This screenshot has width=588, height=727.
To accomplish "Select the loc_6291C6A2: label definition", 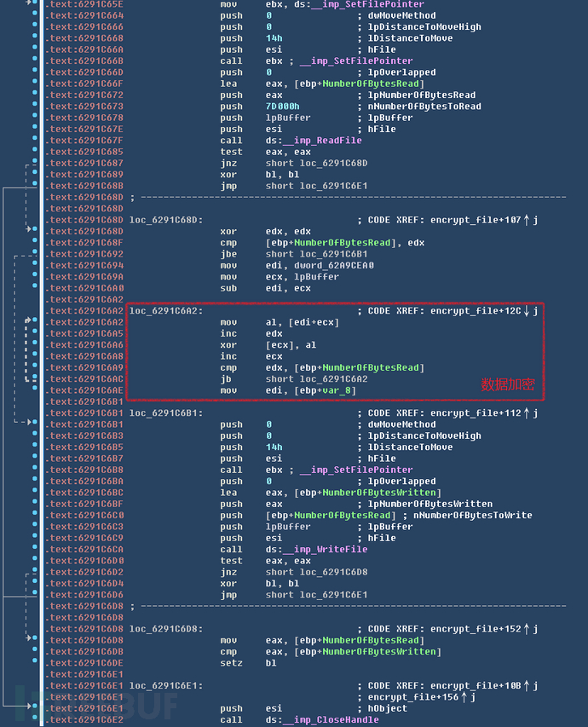I will coord(166,310).
